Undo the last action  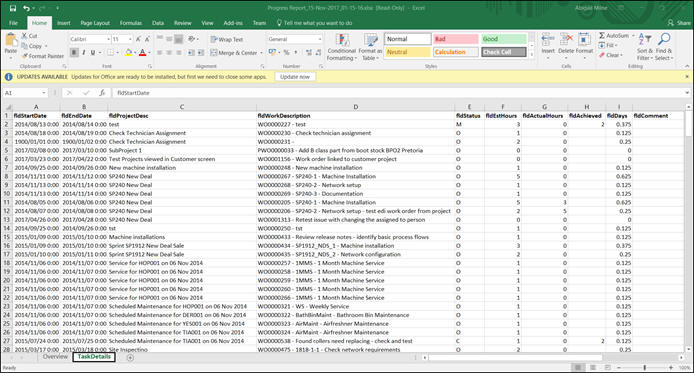coord(27,8)
